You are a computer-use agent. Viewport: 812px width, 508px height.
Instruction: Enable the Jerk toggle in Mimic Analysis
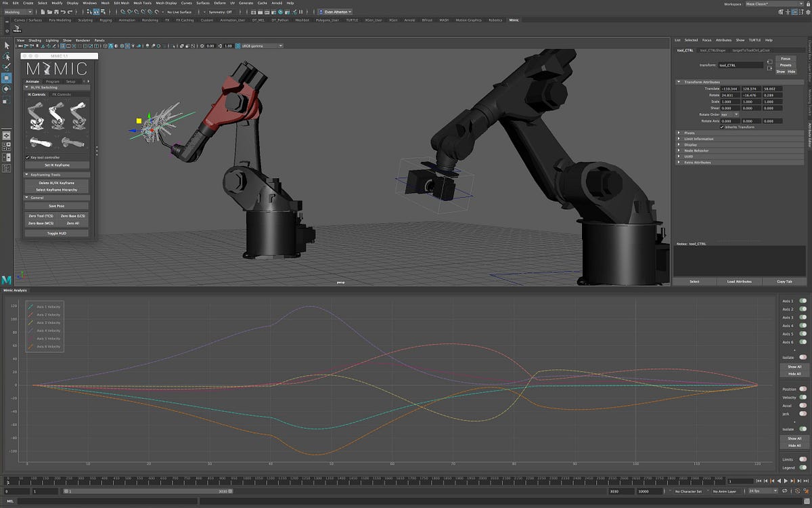coord(802,412)
